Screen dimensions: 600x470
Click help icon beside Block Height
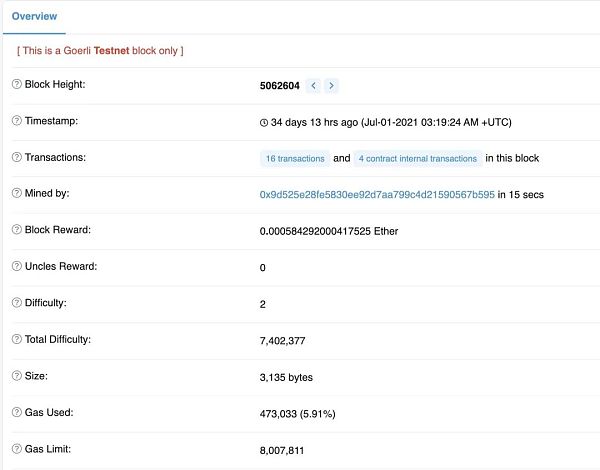(x=17, y=85)
